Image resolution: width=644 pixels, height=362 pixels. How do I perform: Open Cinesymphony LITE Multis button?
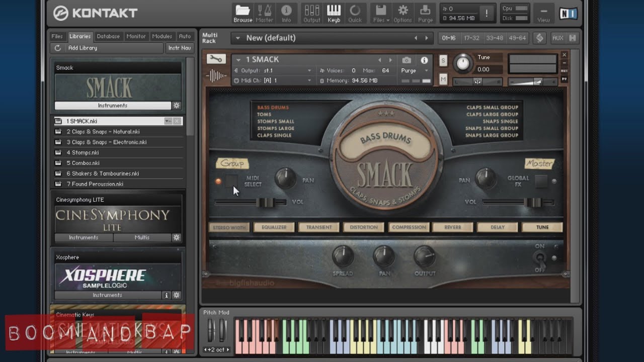[142, 237]
